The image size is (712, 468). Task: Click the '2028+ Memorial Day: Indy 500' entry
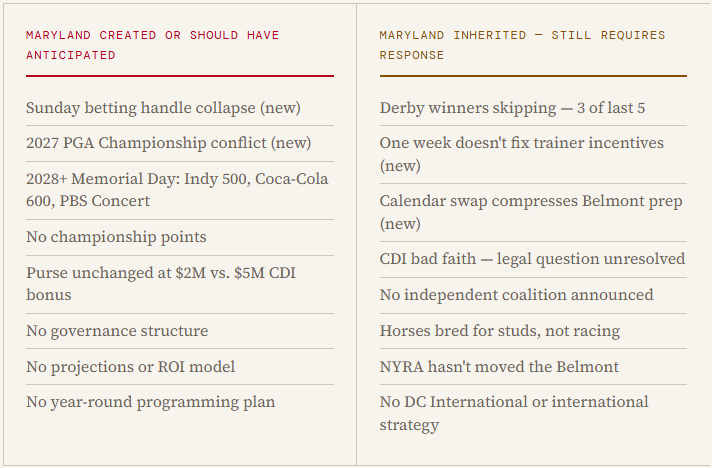click(180, 190)
